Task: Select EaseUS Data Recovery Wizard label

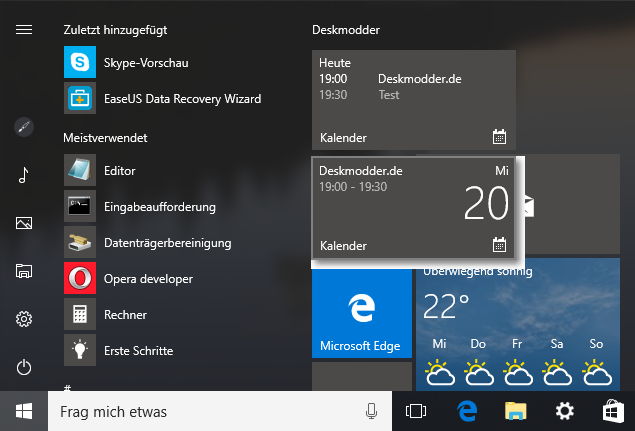Action: [x=183, y=99]
